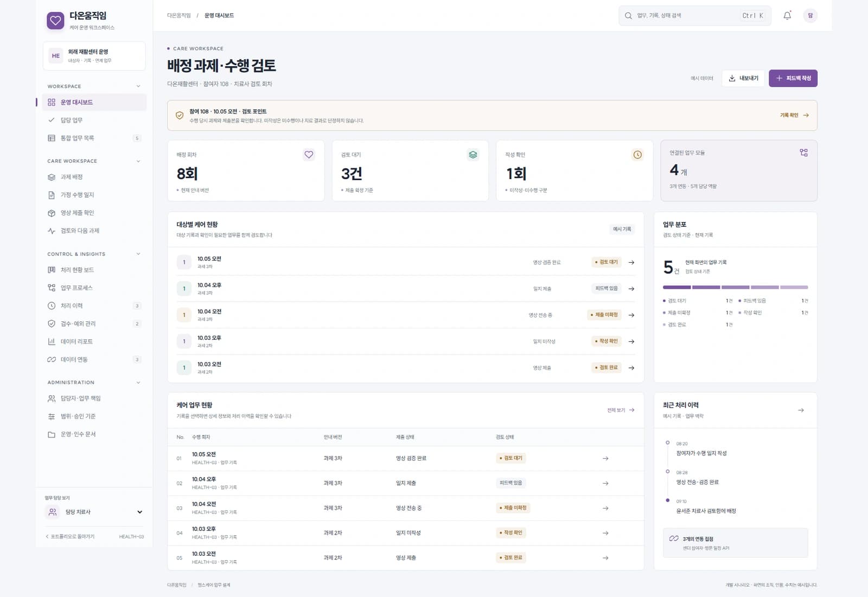The height and width of the screenshot is (597, 868).
Task: Open arrow in table row 03
Action: [x=605, y=509]
